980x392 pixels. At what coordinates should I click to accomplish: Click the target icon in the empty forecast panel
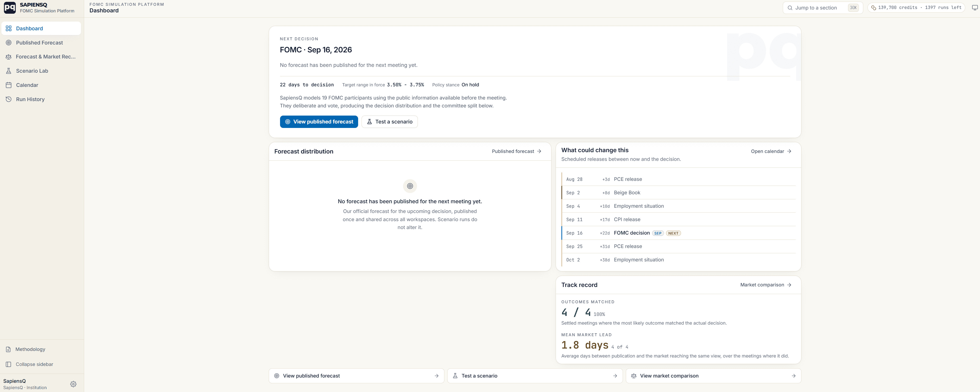tap(410, 186)
